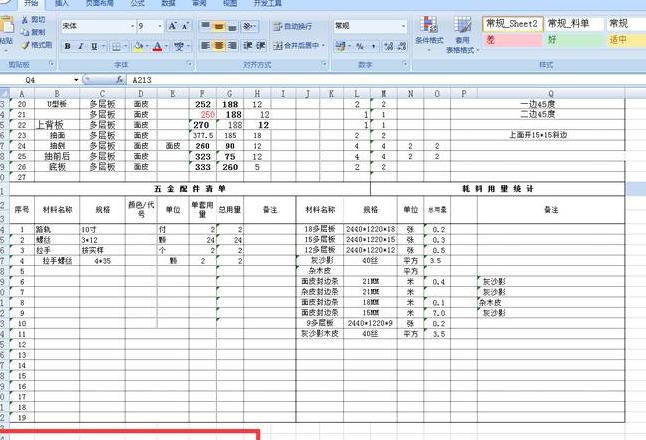
Task: Open the font size dropdown showing 9
Action: click(160, 26)
